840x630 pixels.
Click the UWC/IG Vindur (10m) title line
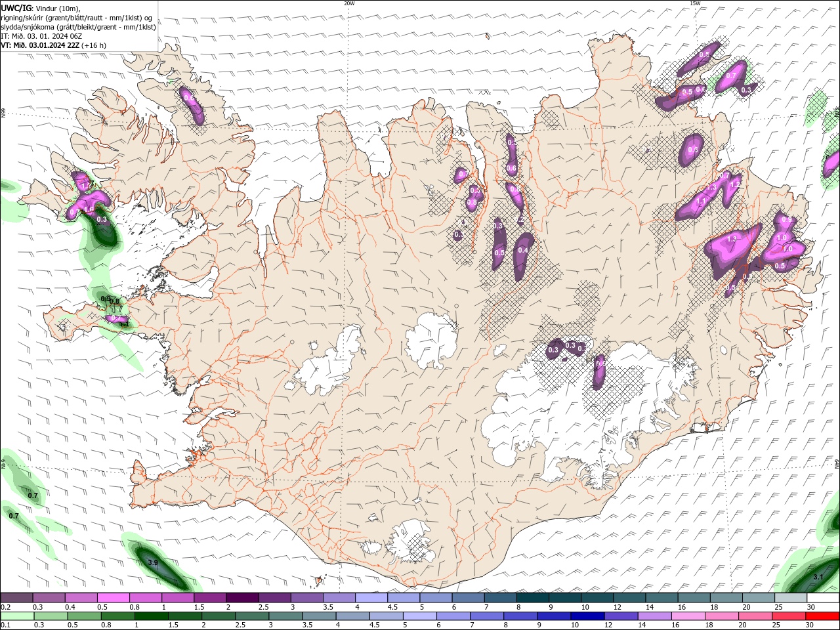[x=41, y=8]
